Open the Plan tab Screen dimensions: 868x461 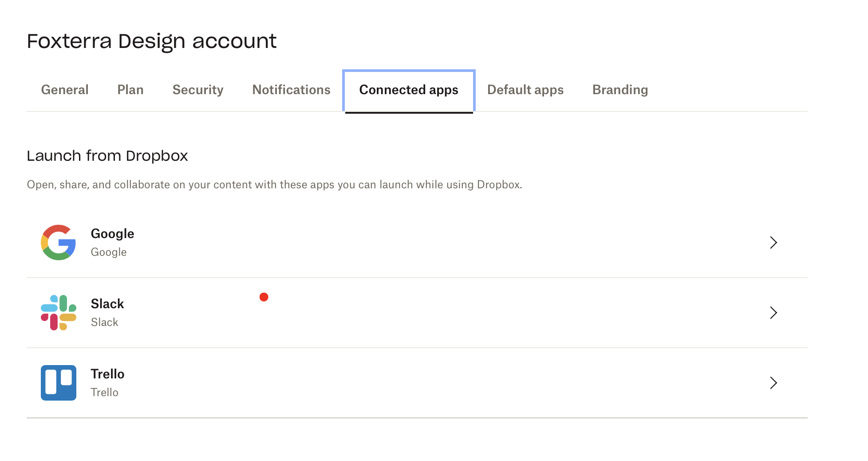point(130,90)
